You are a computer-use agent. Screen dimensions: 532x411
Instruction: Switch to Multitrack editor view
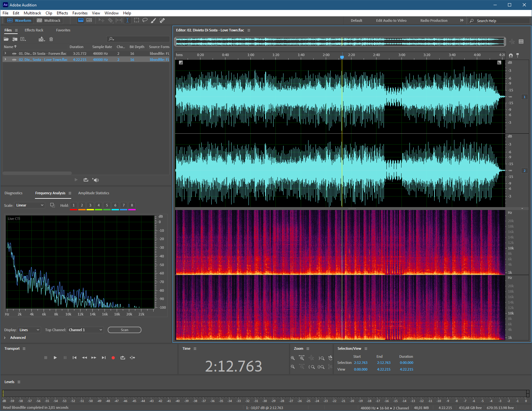pos(49,20)
